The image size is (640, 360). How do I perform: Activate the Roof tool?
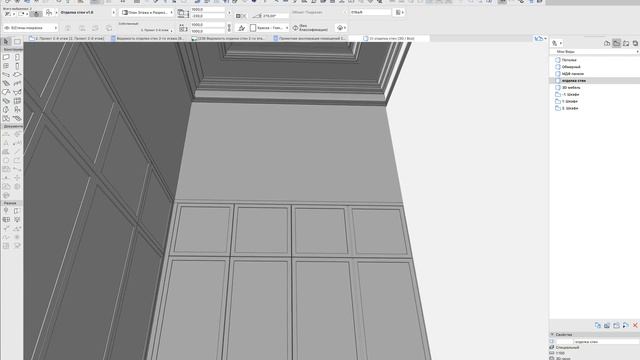click(6, 92)
